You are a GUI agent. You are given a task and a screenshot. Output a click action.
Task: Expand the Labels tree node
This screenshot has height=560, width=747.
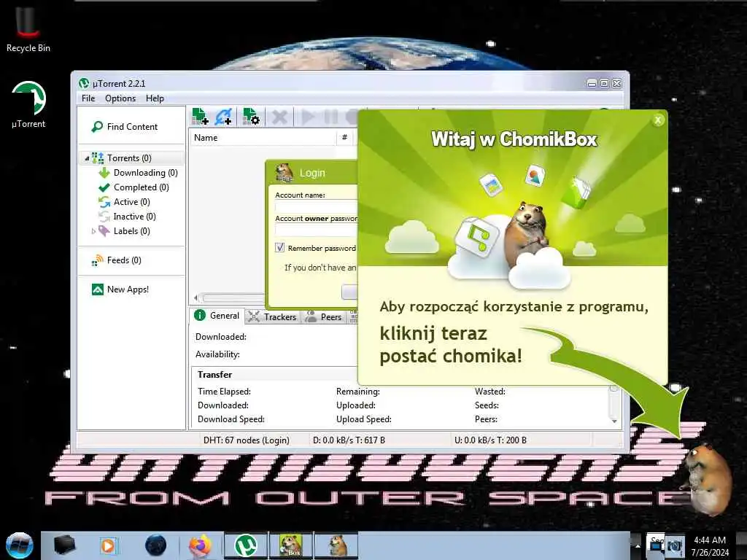point(93,231)
